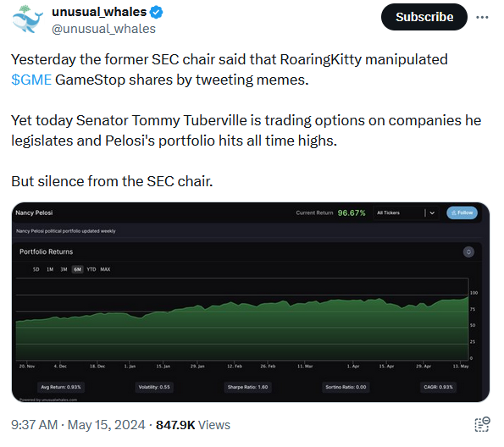This screenshot has width=504, height=447.
Task: Open the three-dot more options menu
Action: coord(482,17)
